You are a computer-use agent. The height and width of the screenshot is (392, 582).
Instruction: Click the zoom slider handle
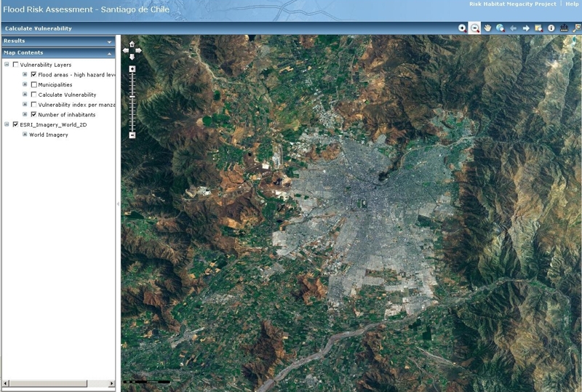click(x=132, y=96)
